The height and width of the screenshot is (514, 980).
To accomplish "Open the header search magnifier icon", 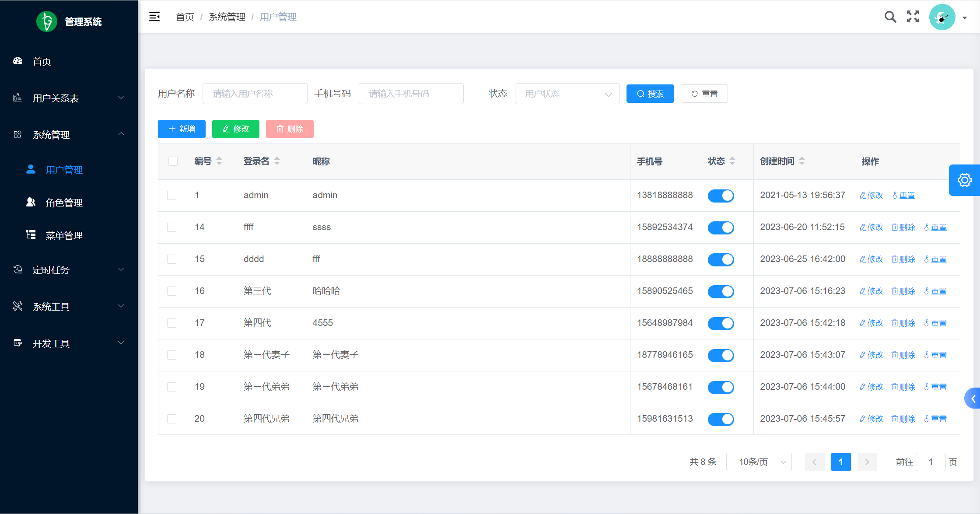I will [x=890, y=17].
